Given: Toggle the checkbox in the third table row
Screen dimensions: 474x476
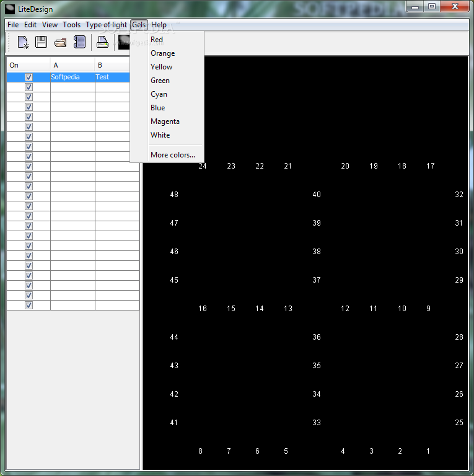Looking at the screenshot, I should (29, 97).
